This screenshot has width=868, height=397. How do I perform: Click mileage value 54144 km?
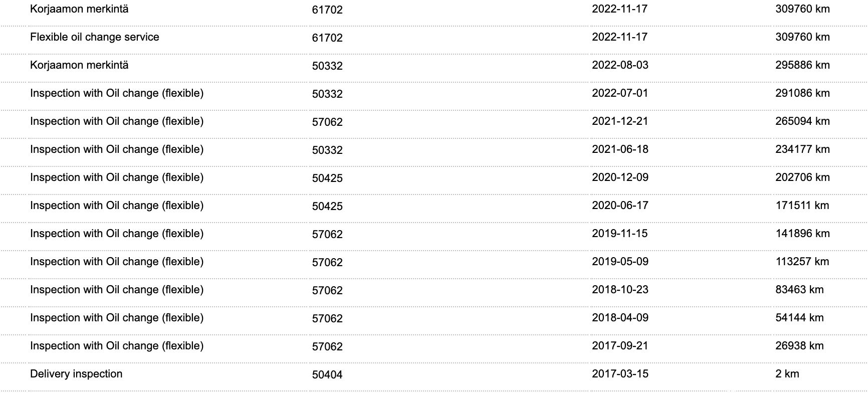799,318
